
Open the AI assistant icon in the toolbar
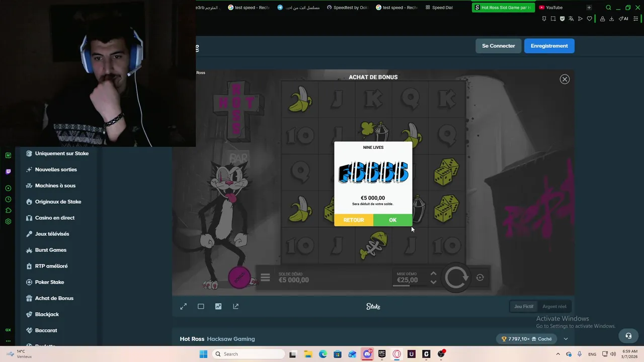[623, 19]
